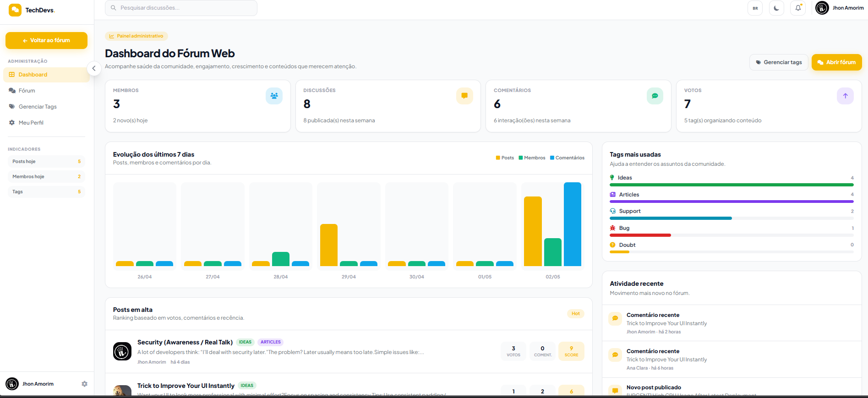Toggle the Comentários series in chart legend
The image size is (868, 398).
click(567, 158)
